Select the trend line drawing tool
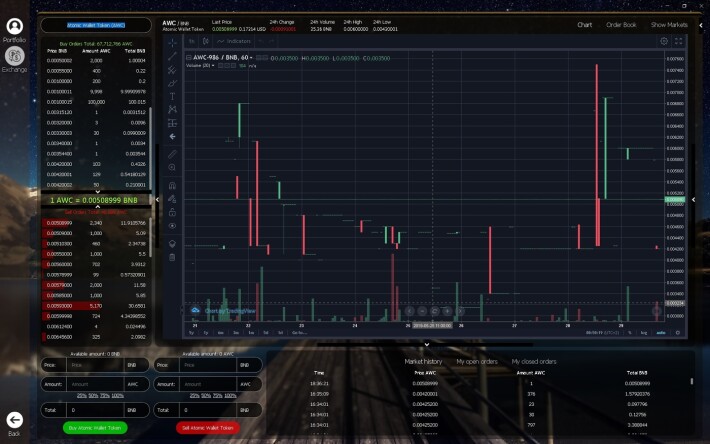The height and width of the screenshot is (444, 710). tap(173, 56)
